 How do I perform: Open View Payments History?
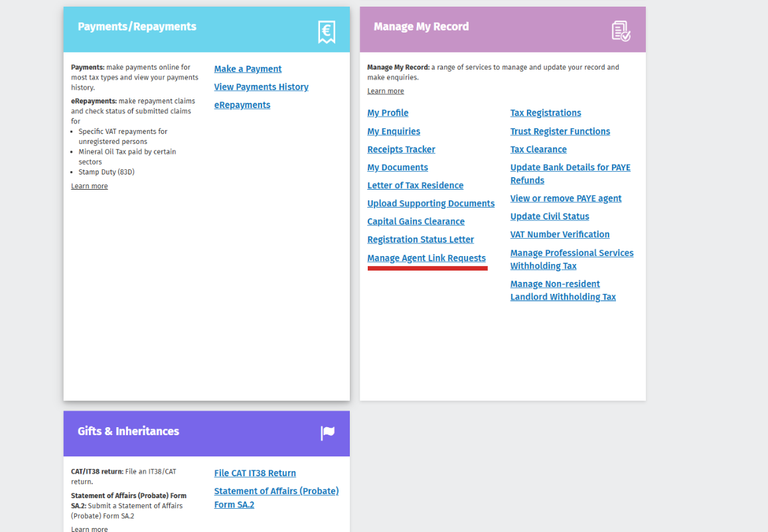click(x=261, y=87)
